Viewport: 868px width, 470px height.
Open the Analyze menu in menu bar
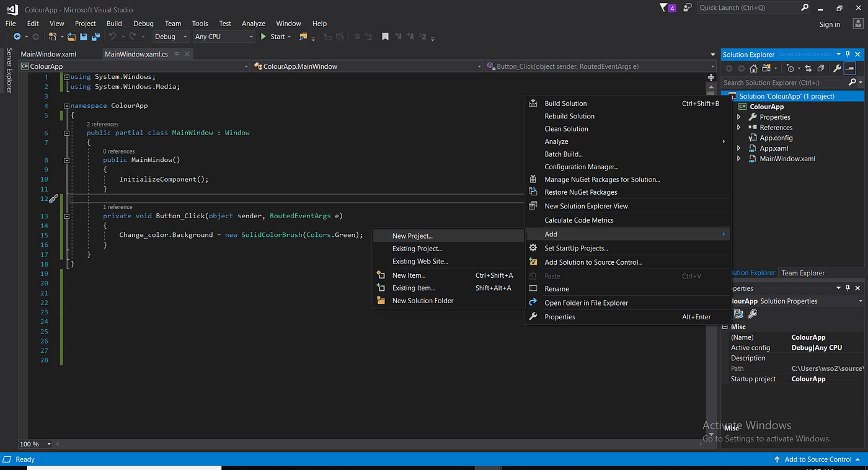click(x=254, y=24)
